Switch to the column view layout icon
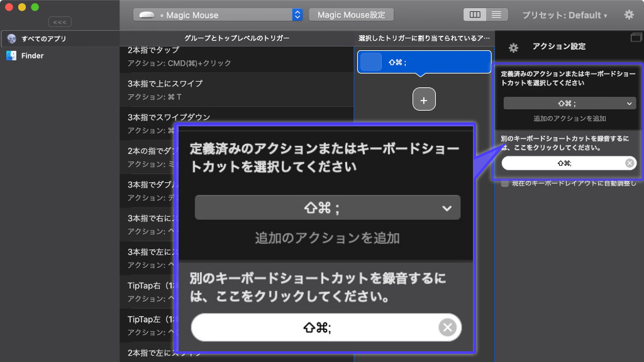The height and width of the screenshot is (362, 644). pos(475,15)
